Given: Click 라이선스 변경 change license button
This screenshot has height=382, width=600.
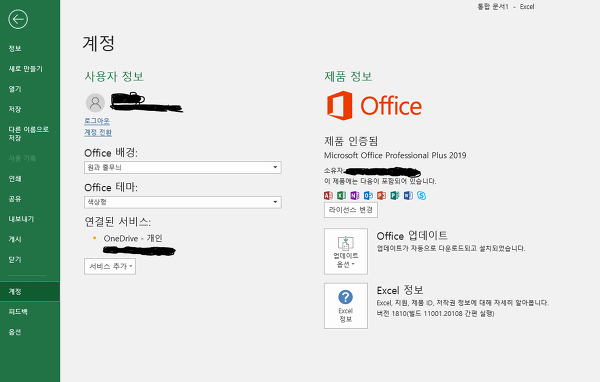Looking at the screenshot, I should pyautogui.click(x=351, y=210).
